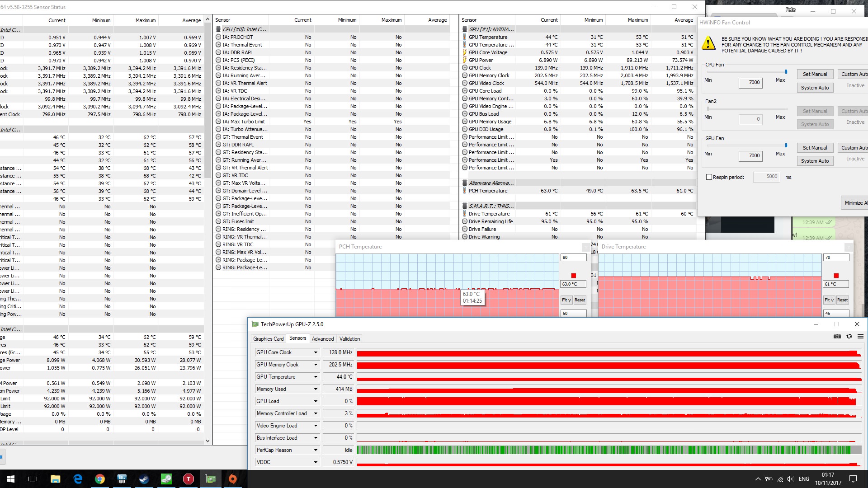Click CPU Fan speed value field 7000
868x488 pixels.
[x=750, y=83]
